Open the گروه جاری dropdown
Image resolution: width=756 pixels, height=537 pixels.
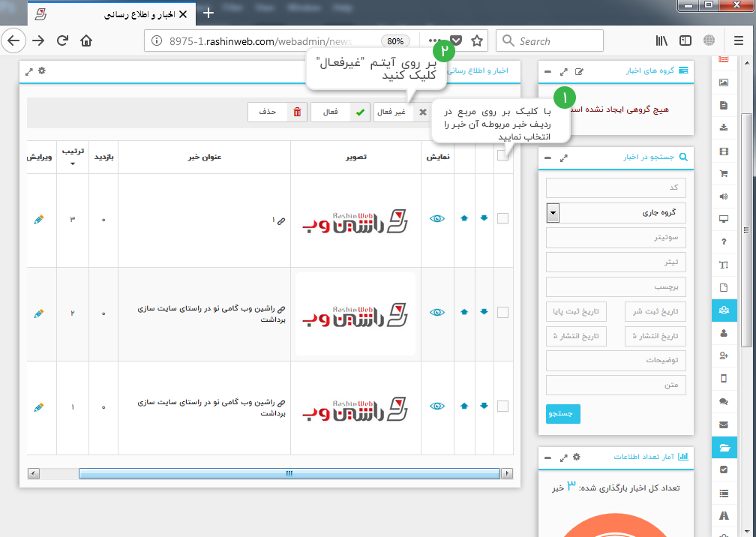click(616, 212)
